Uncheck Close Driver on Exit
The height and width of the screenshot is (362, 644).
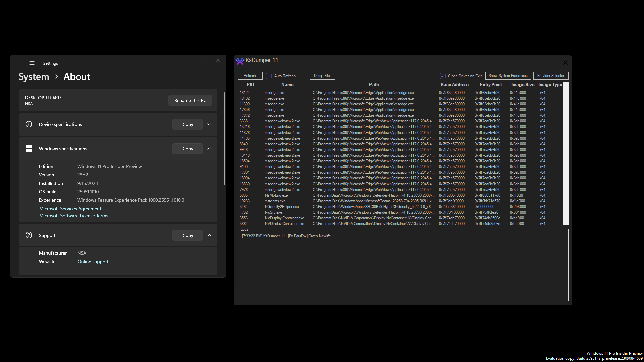443,76
